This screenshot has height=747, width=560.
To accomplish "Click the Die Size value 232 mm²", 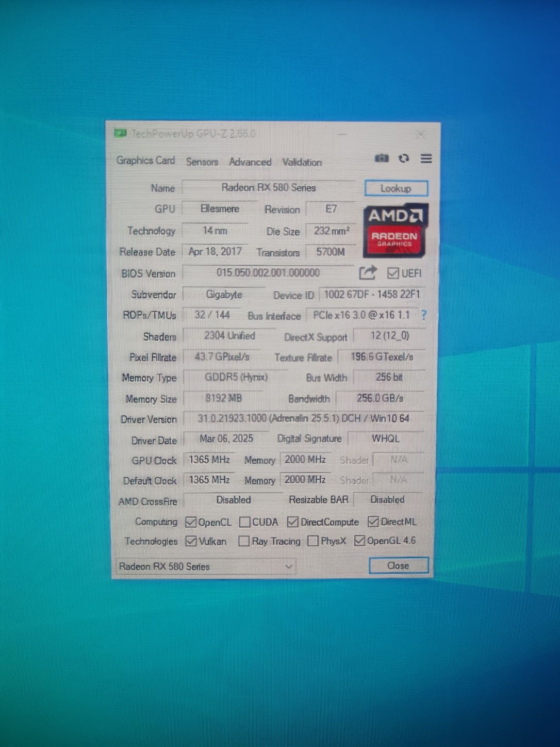I will (x=332, y=231).
